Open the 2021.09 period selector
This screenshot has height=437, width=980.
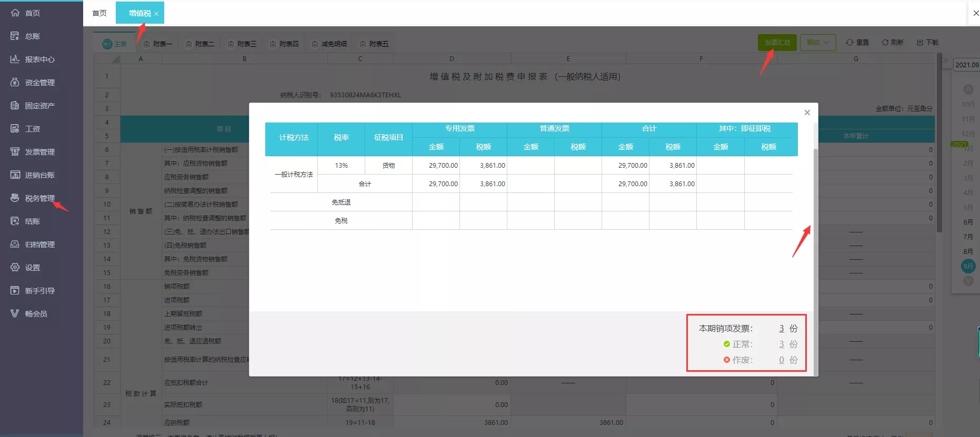pos(967,65)
